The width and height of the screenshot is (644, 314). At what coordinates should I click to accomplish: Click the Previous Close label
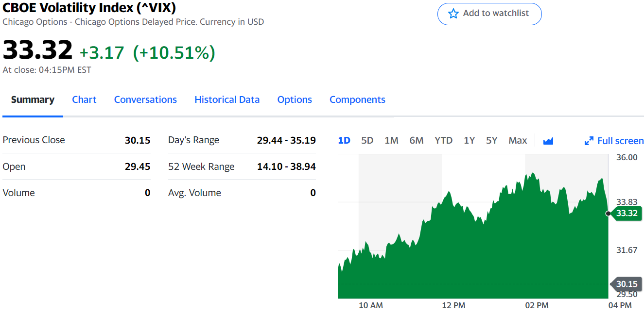pos(34,140)
